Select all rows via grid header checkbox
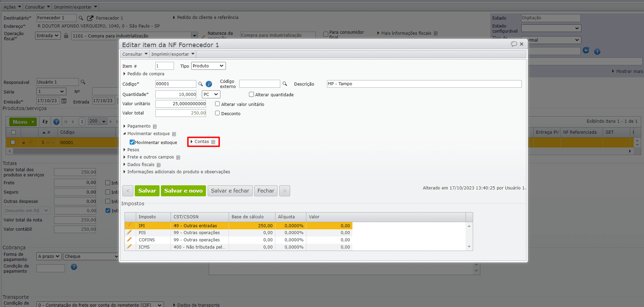This screenshot has width=644, height=307. (x=13, y=132)
